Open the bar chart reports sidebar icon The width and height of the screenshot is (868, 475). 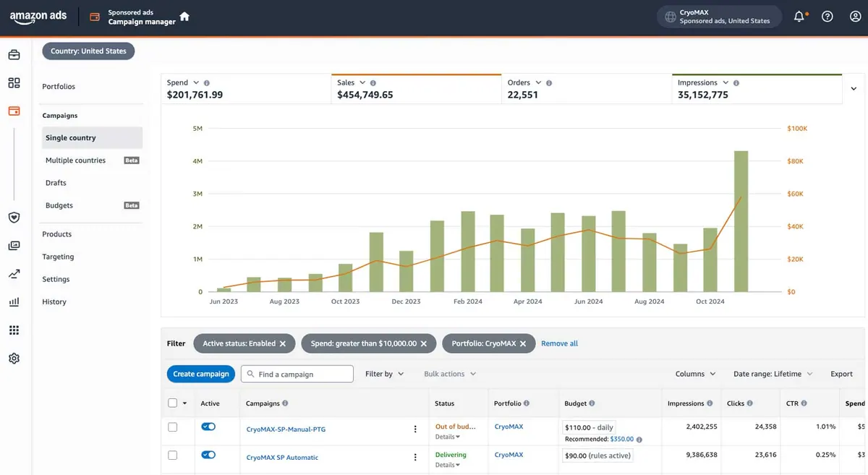click(14, 302)
